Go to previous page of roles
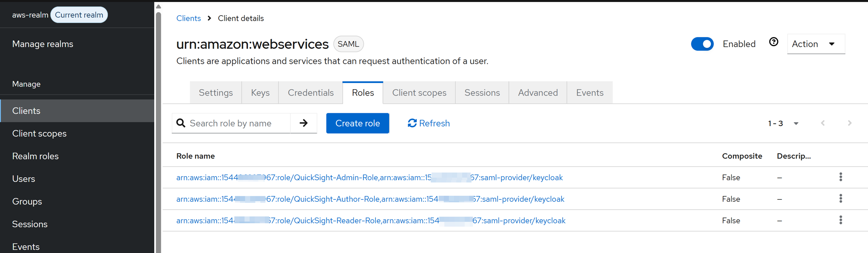Screen dimensions: 868x253 point(823,123)
